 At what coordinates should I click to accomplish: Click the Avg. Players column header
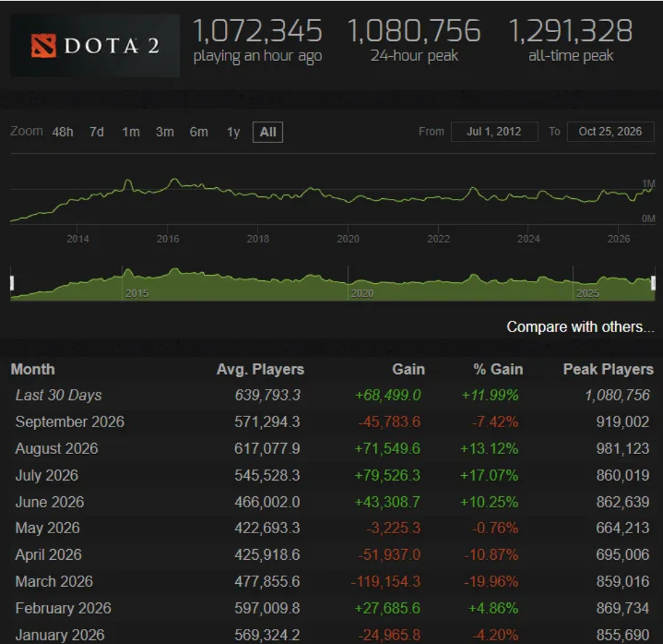(x=260, y=369)
